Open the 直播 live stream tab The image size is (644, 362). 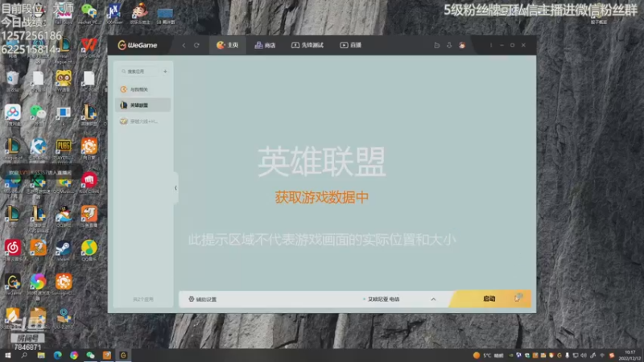(351, 45)
